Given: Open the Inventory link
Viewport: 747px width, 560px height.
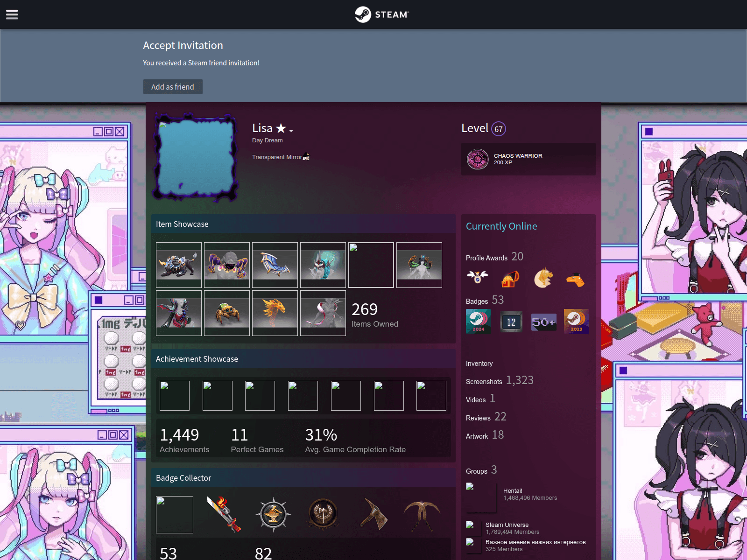Looking at the screenshot, I should (479, 364).
